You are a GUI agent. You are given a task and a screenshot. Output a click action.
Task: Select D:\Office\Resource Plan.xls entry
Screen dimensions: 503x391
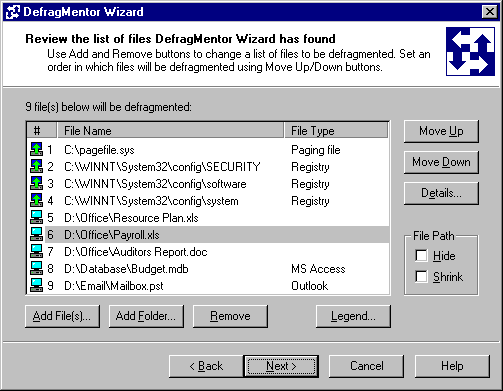(131, 218)
